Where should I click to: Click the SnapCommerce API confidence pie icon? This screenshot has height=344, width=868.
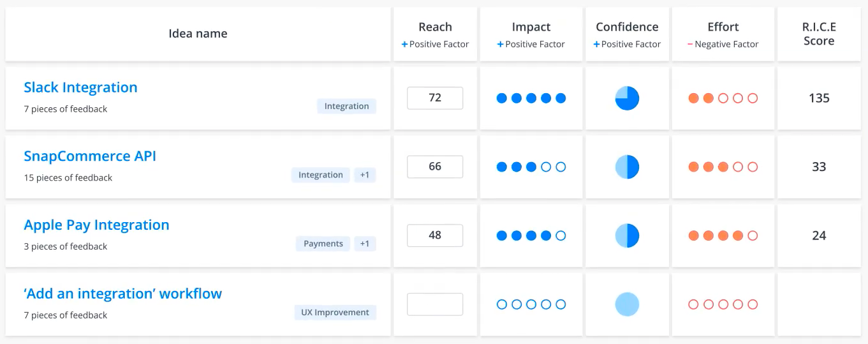(627, 167)
